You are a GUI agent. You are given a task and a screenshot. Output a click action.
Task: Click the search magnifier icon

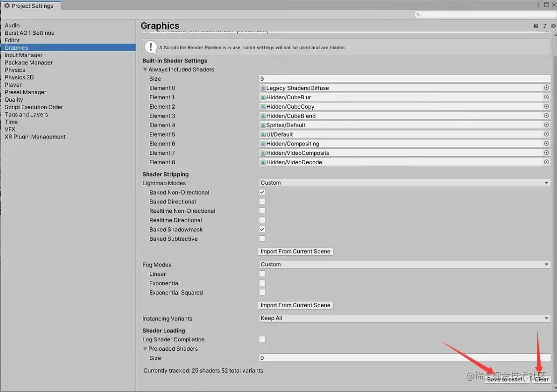click(x=418, y=14)
